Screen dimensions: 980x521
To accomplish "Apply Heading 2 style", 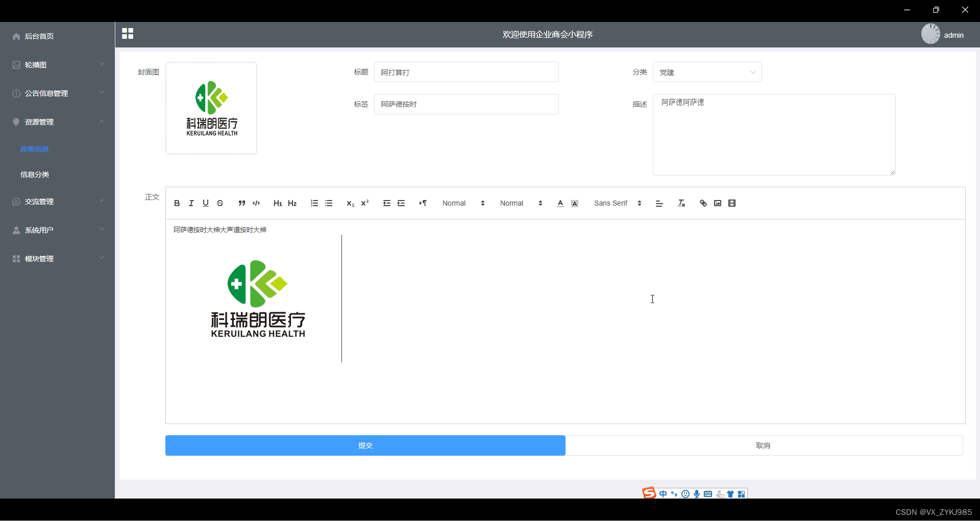I will pos(292,203).
